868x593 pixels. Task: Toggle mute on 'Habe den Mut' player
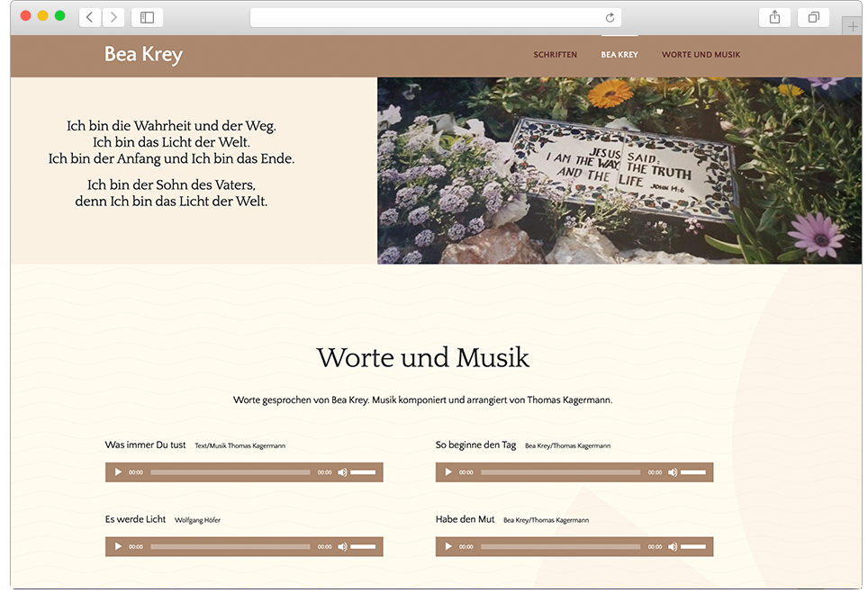(673, 546)
